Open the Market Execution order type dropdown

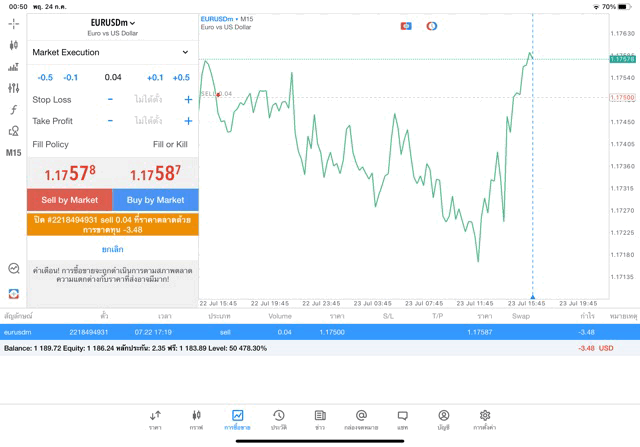[x=112, y=52]
